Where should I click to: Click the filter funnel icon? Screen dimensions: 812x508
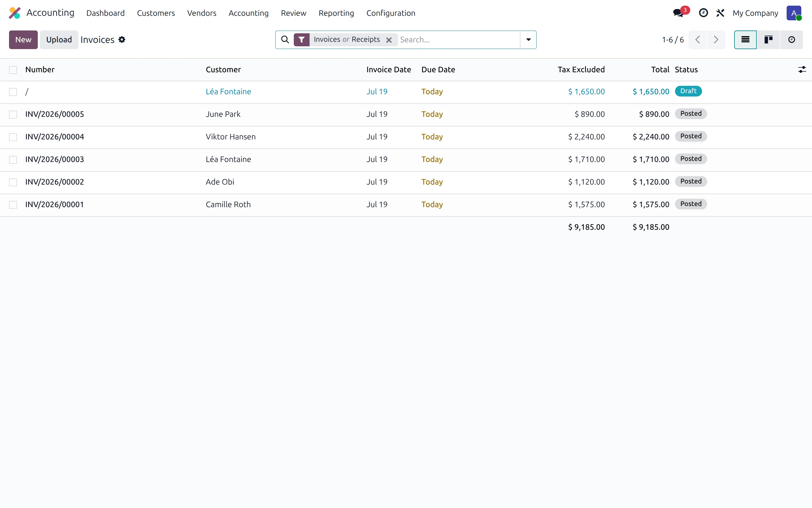301,40
